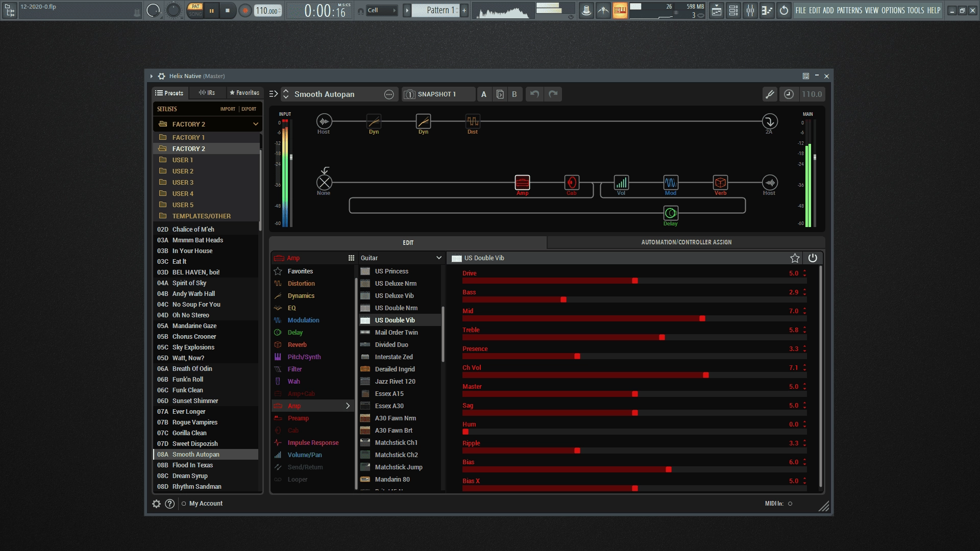Viewport: 980px width, 551px height.
Task: Stop FL Studio playback
Action: pos(228,10)
